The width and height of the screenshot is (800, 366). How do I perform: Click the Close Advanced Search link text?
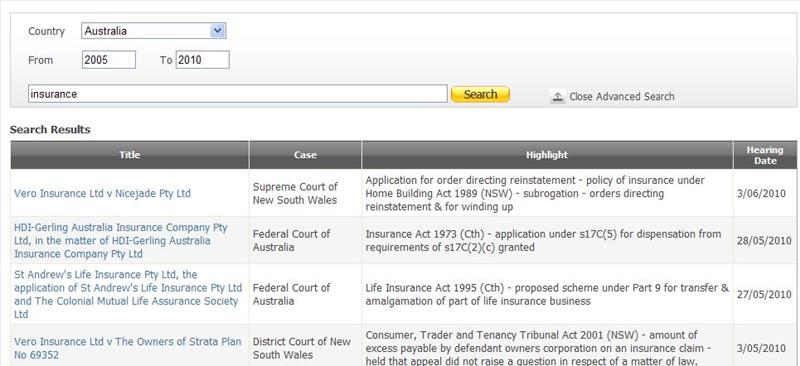tap(621, 96)
